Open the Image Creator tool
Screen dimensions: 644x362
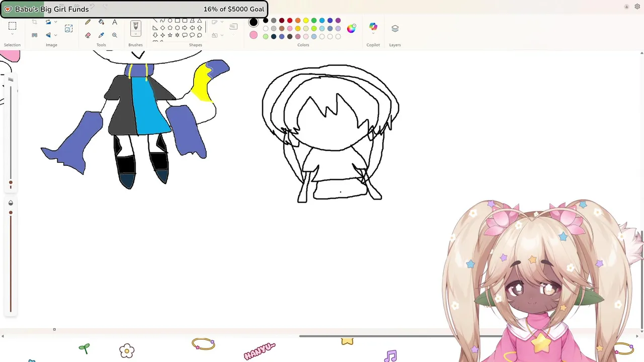coord(69,29)
